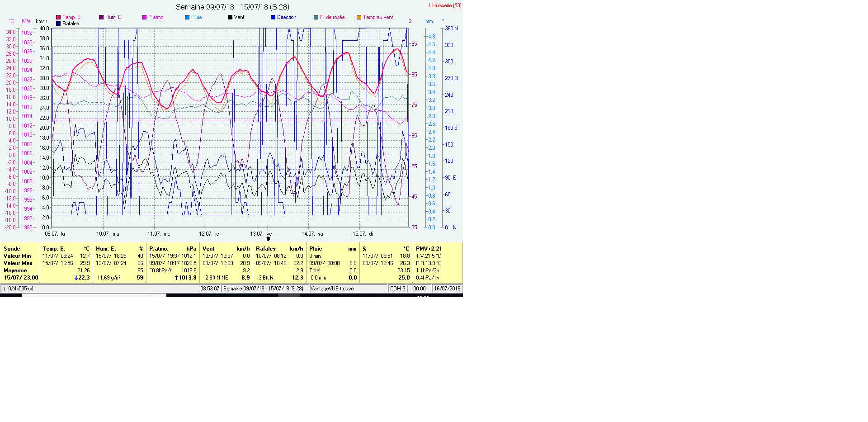
Task: Click the 'Sonde' table header
Action: click(12, 249)
